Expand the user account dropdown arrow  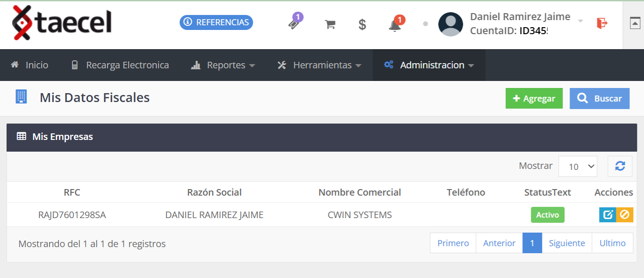click(x=580, y=21)
